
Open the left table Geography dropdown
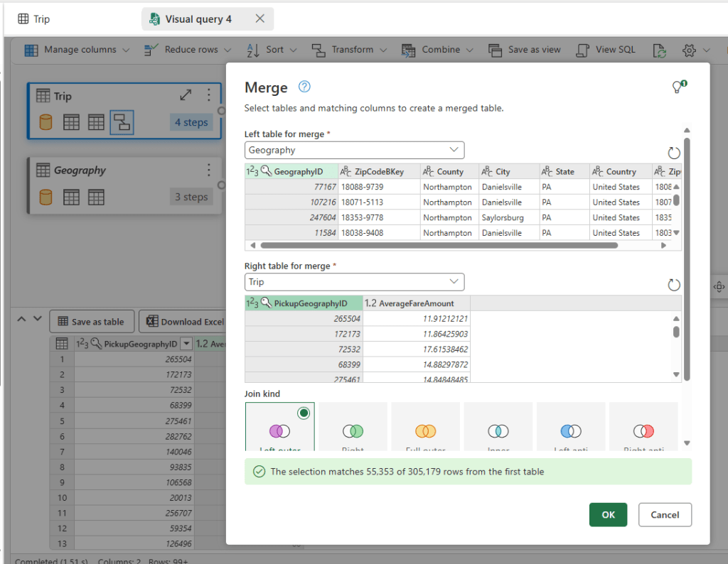click(x=354, y=150)
